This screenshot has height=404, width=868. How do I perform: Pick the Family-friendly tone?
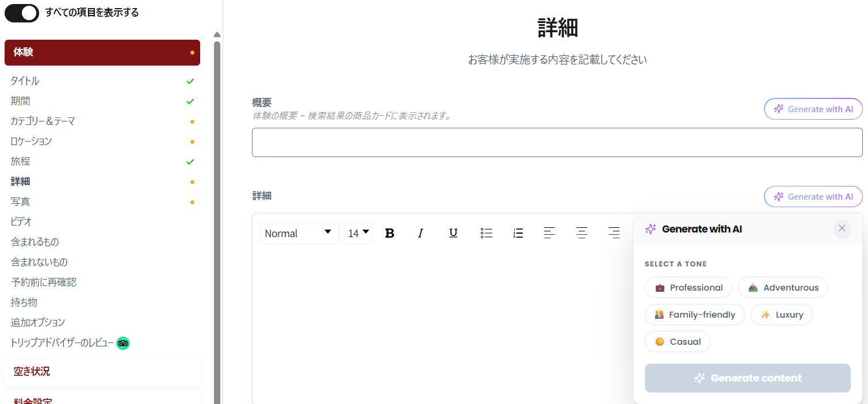point(694,315)
